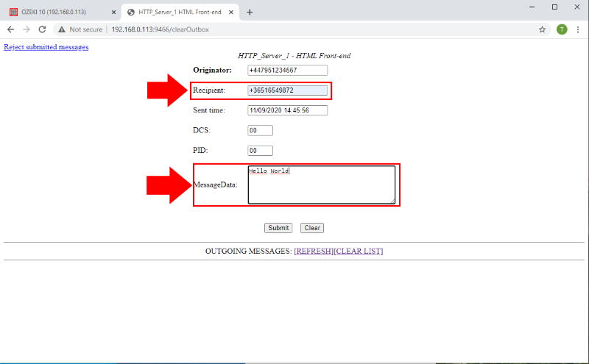Click the [CLEAR LIST] link

pyautogui.click(x=359, y=251)
